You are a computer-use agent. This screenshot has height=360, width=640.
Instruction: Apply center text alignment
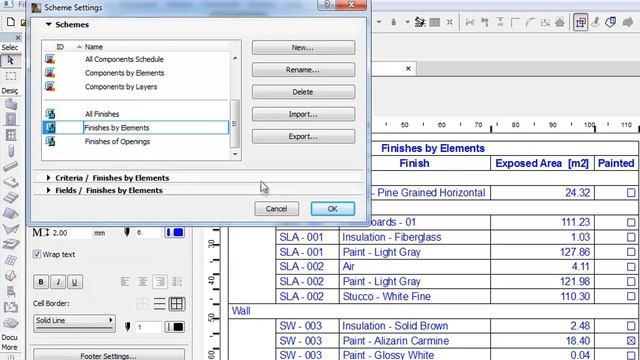tap(142, 281)
